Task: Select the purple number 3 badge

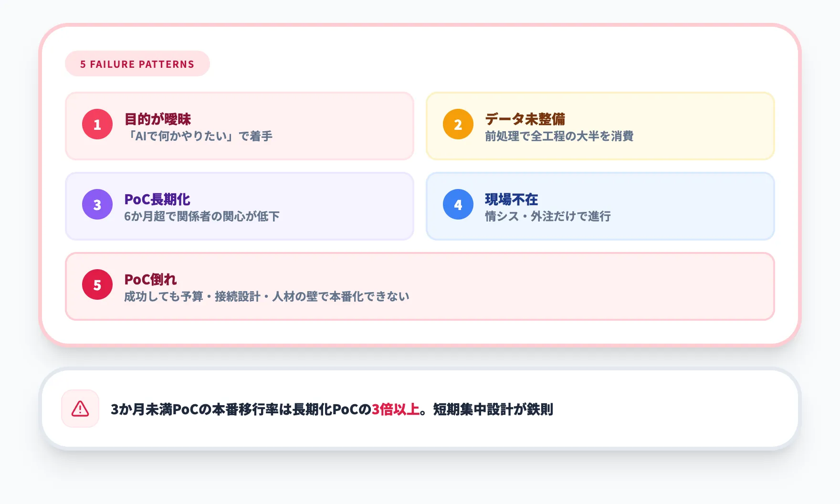Action: tap(97, 204)
